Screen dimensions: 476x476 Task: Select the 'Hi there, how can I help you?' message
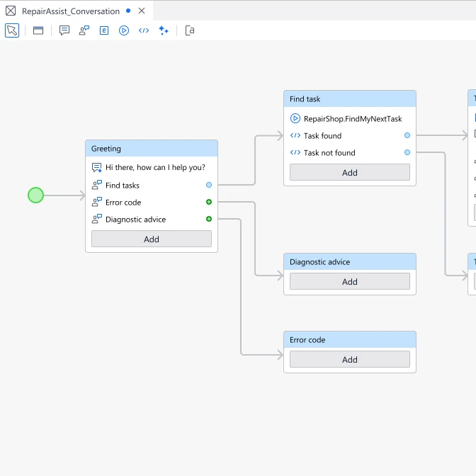coord(152,167)
